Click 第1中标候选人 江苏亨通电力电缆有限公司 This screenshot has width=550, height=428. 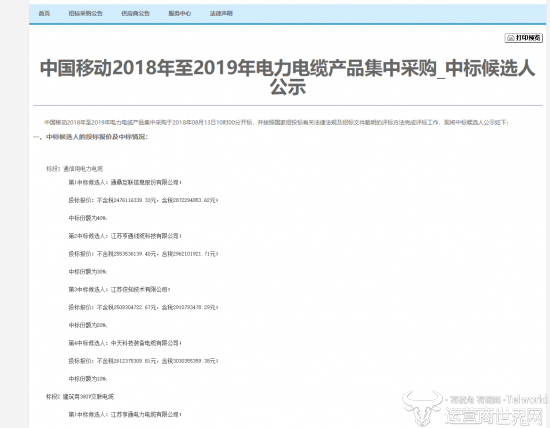point(125,415)
